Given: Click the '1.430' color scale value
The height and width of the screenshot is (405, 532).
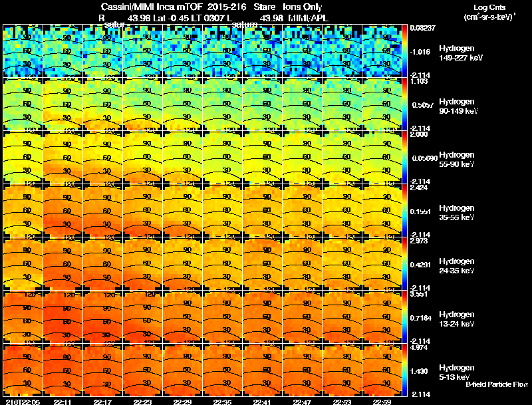Looking at the screenshot, I should 420,371.
